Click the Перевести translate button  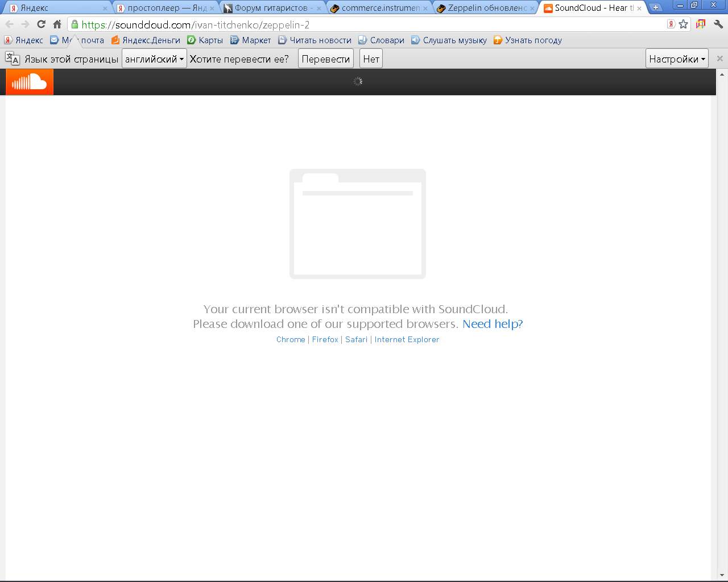pyautogui.click(x=326, y=59)
